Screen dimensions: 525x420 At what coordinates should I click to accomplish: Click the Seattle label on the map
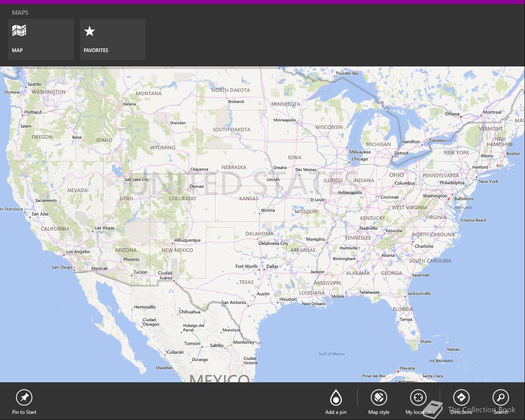coord(34,84)
